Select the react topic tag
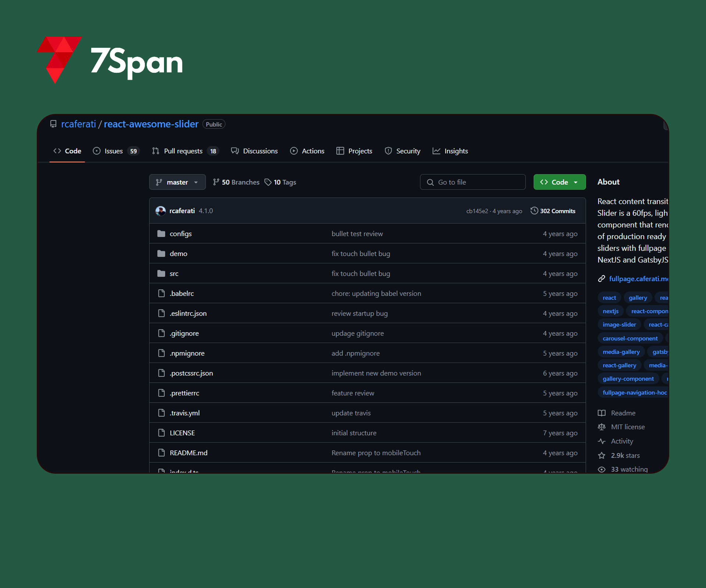Image resolution: width=706 pixels, height=588 pixels. (x=609, y=298)
